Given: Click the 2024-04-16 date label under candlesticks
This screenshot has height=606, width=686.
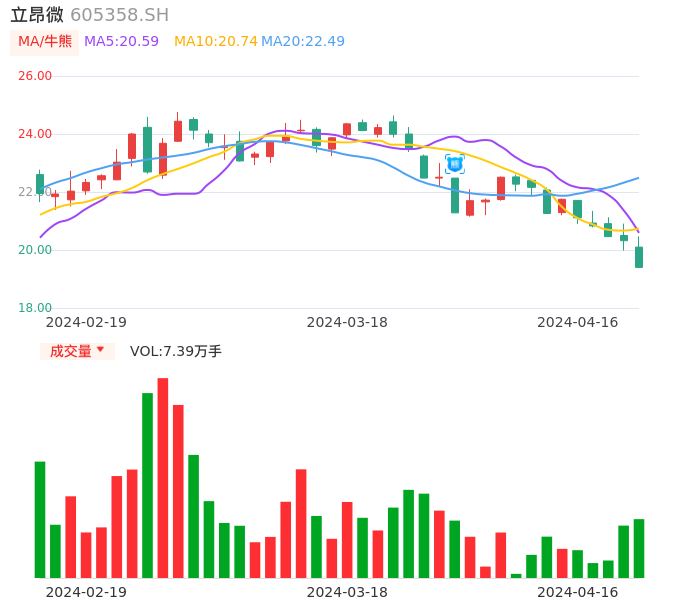Looking at the screenshot, I should (x=578, y=322).
